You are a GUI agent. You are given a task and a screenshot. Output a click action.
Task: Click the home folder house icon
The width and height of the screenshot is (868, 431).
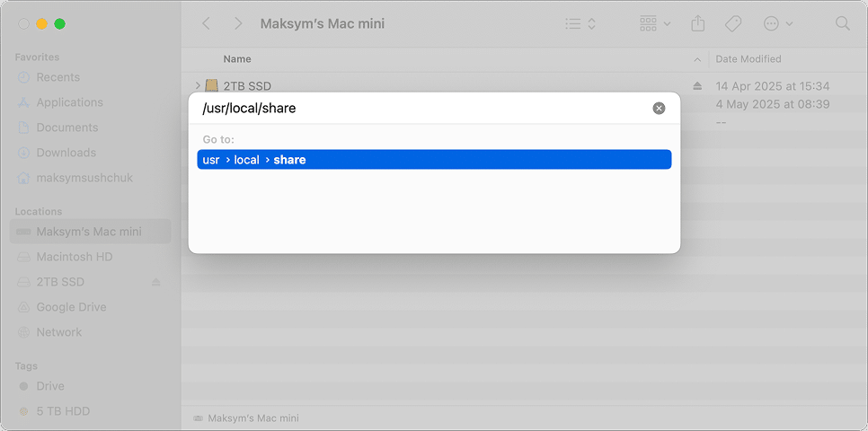coord(23,178)
